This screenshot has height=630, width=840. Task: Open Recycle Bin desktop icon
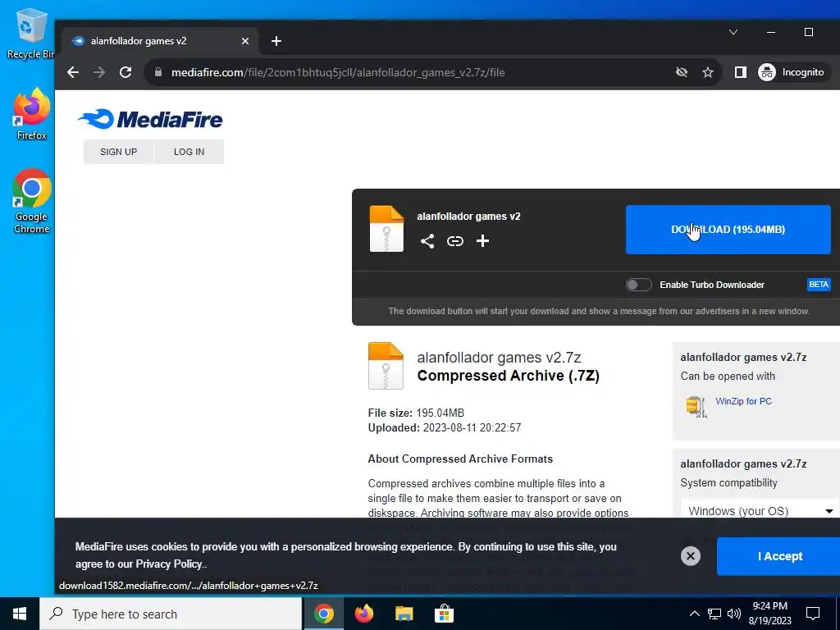[x=30, y=34]
